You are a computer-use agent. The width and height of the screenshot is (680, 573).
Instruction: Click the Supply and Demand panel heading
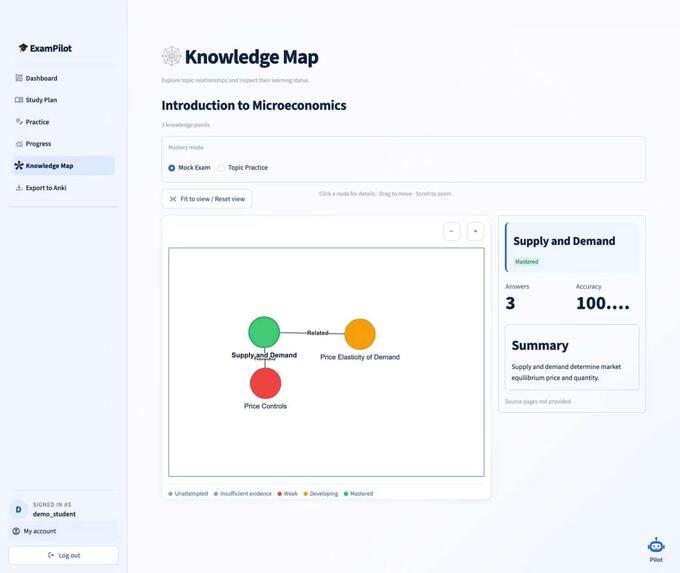pyautogui.click(x=564, y=241)
